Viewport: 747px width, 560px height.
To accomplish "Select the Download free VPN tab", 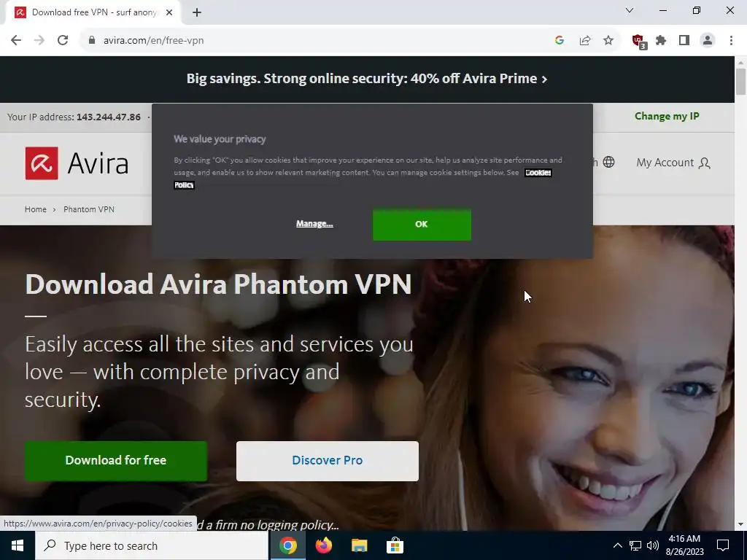I will click(93, 12).
